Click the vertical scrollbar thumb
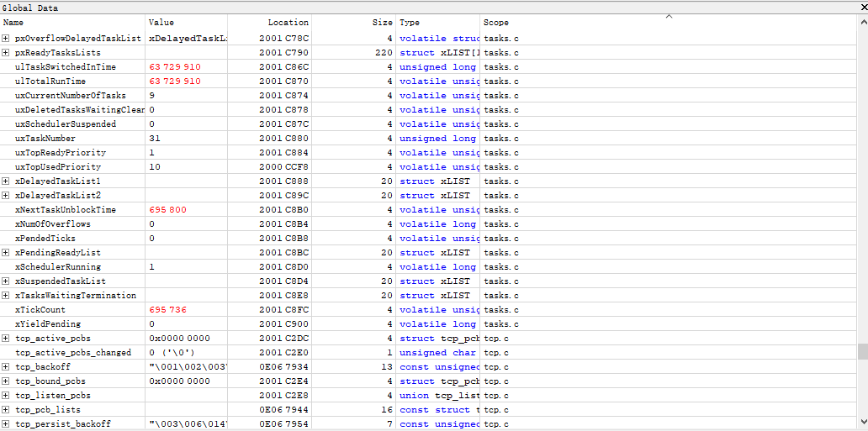The width and height of the screenshot is (868, 431). (x=862, y=351)
